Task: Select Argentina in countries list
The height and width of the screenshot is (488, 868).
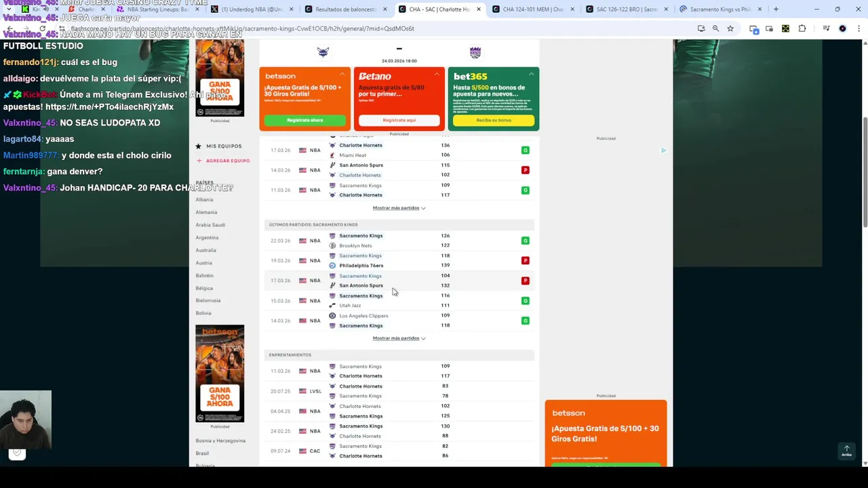Action: point(207,238)
